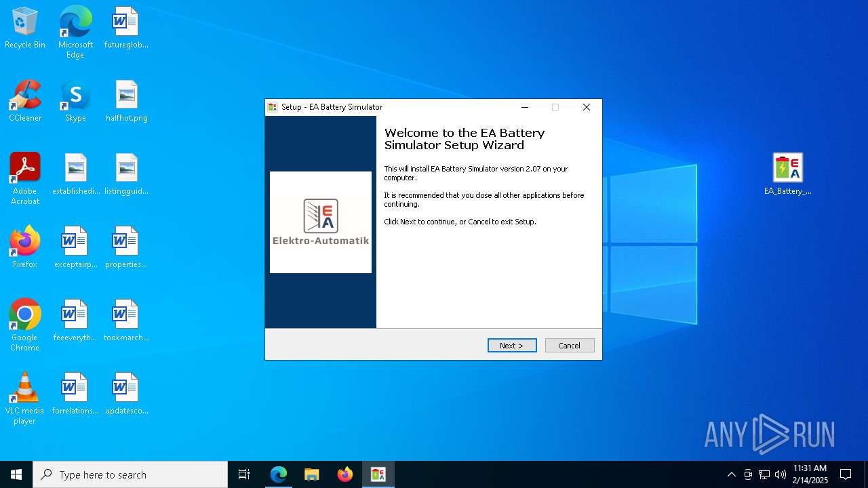Select the exceptairp... Word document
Viewport: 868px width, 488px height.
point(75,247)
